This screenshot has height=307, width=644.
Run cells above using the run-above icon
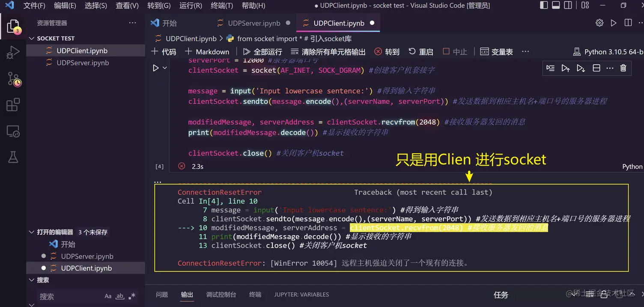click(566, 68)
